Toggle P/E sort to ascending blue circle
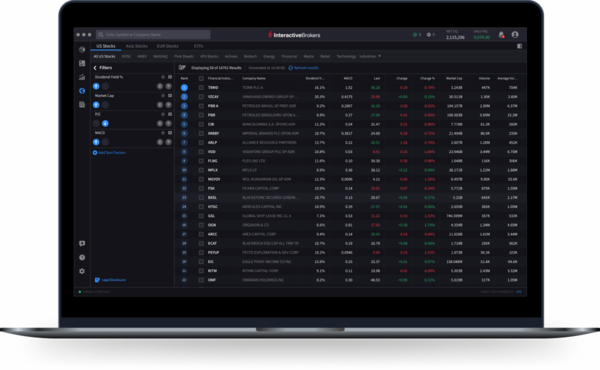 [105, 123]
